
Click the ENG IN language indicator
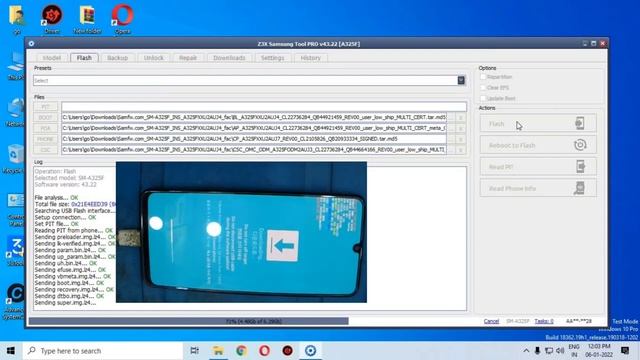tap(574, 351)
